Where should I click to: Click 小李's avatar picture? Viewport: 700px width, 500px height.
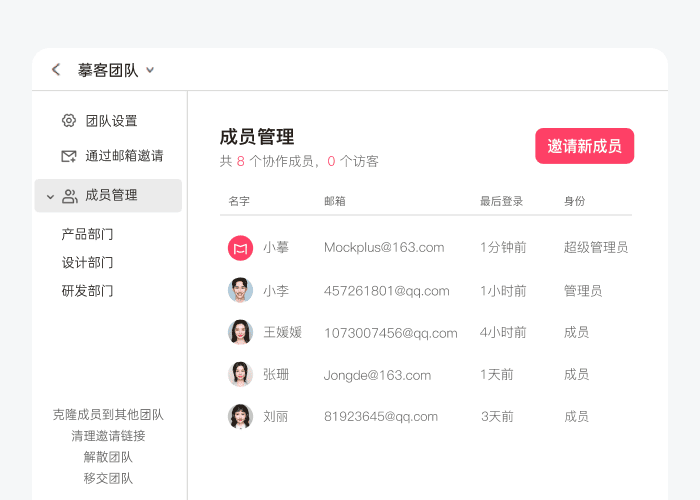(240, 290)
